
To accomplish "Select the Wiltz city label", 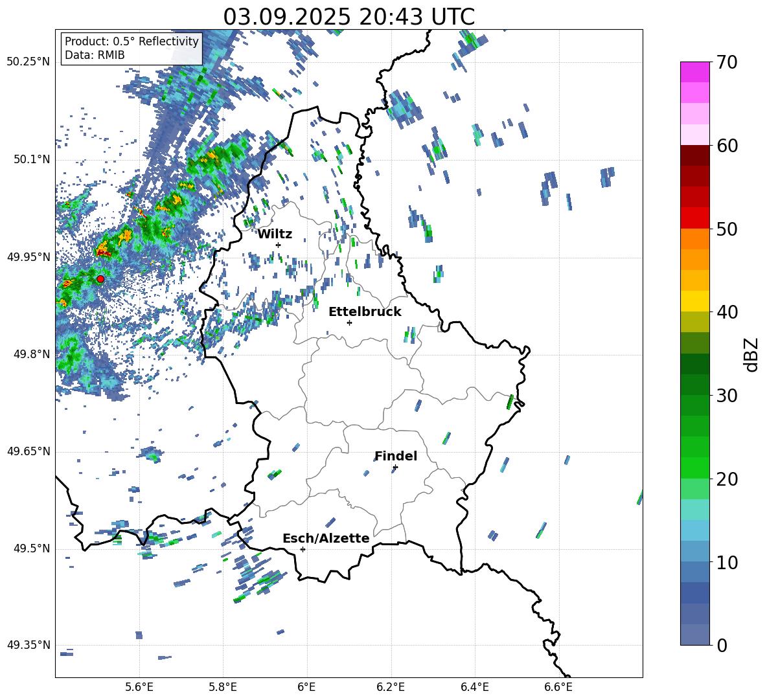I will pyautogui.click(x=275, y=234).
